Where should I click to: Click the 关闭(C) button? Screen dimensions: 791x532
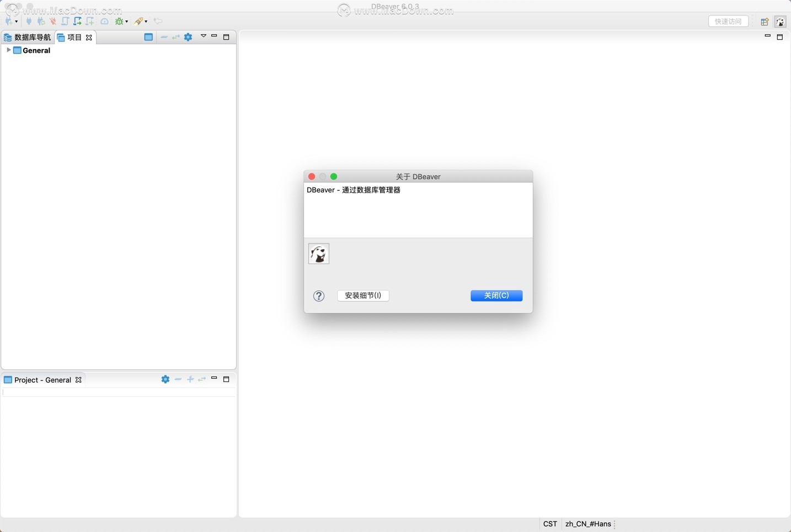(x=496, y=295)
